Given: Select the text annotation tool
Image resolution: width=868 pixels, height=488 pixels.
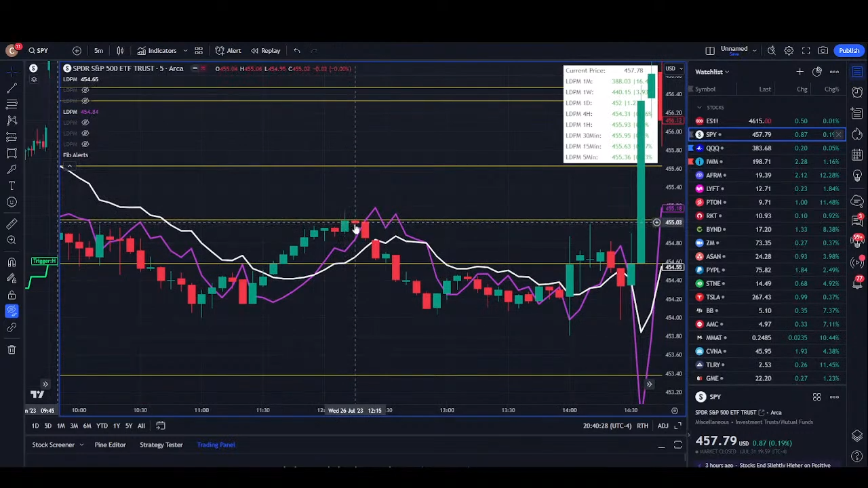Looking at the screenshot, I should 12,186.
